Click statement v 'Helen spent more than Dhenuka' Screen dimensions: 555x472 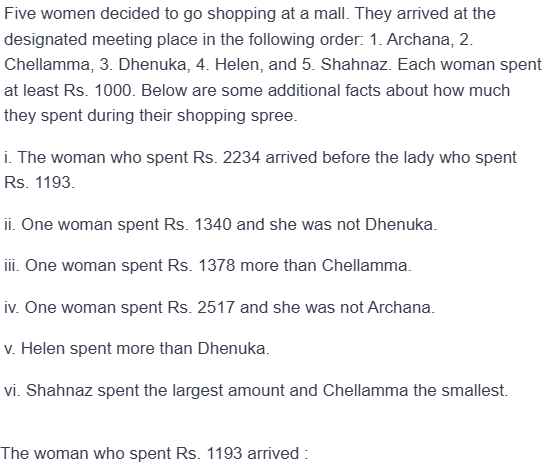point(137,348)
